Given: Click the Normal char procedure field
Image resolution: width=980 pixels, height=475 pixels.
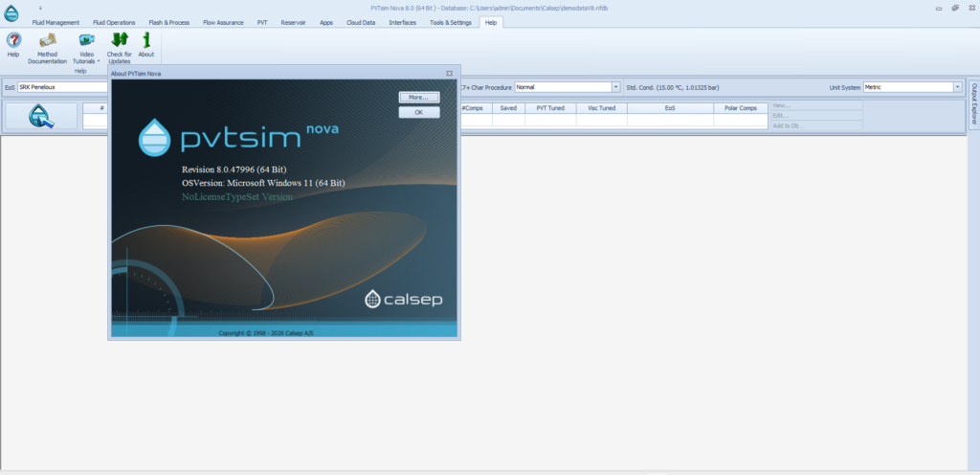Looking at the screenshot, I should click(563, 87).
